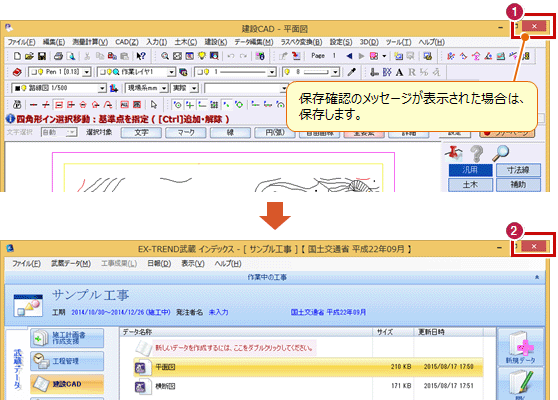Click the light bulb icon in view toolbar
558x400 pixels.
pyautogui.click(x=202, y=56)
